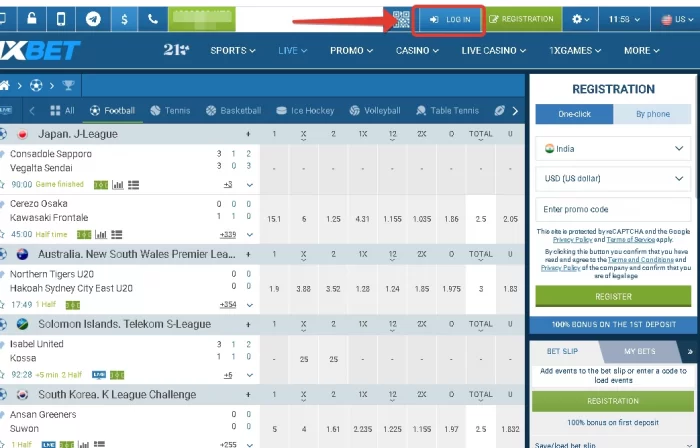Select the Basketball tab
This screenshot has width=700, height=448.
click(x=233, y=111)
